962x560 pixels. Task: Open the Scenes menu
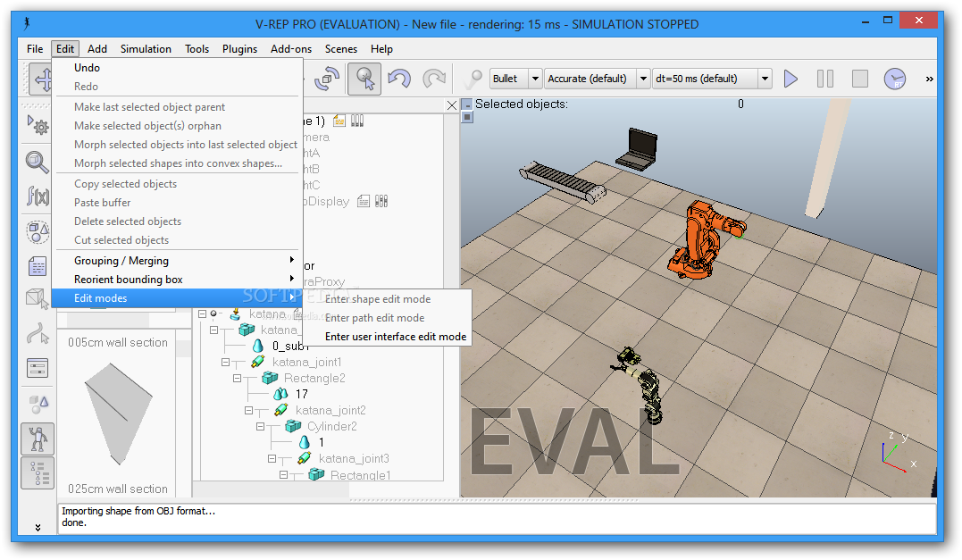coord(341,49)
